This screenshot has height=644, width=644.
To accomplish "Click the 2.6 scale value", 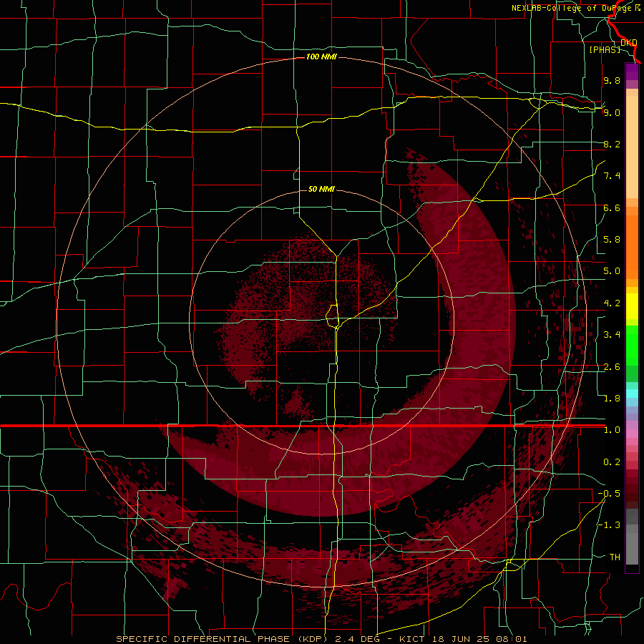I will coord(612,367).
